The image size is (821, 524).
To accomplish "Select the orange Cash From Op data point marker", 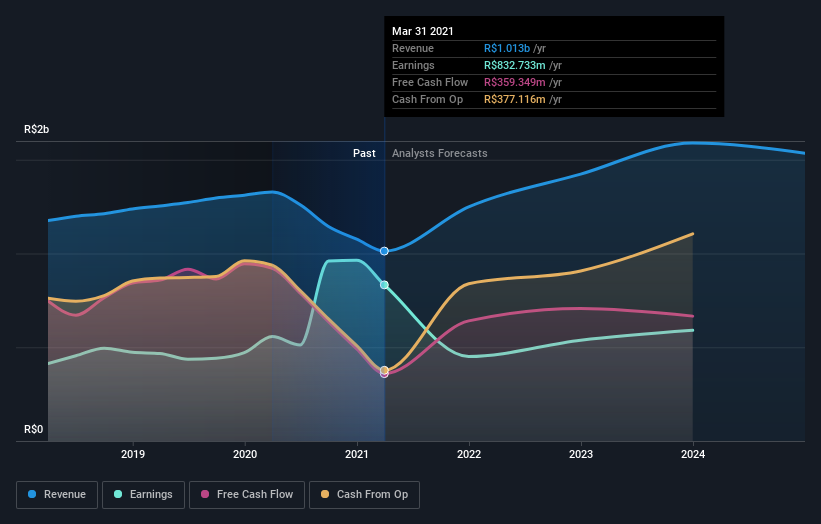I will pos(384,370).
